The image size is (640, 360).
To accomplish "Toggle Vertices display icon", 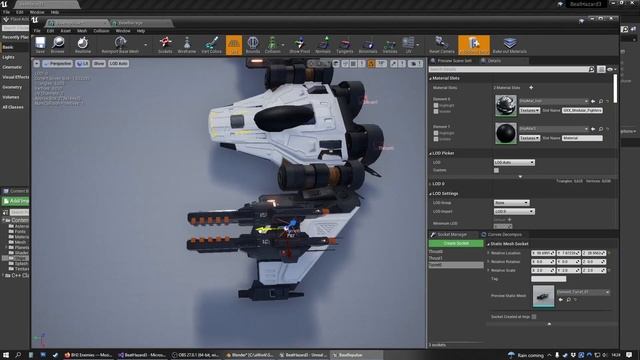I will [x=390, y=44].
